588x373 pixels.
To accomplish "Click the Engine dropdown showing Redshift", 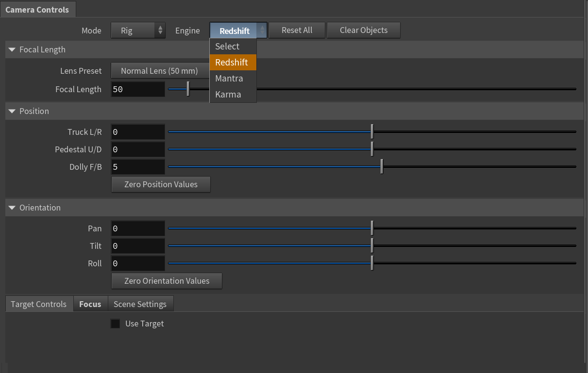I will pos(238,30).
